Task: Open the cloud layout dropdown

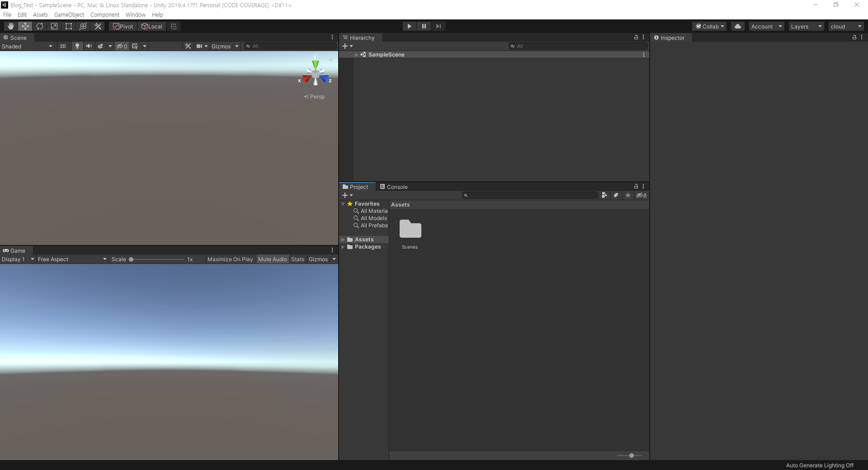Action: pos(846,26)
